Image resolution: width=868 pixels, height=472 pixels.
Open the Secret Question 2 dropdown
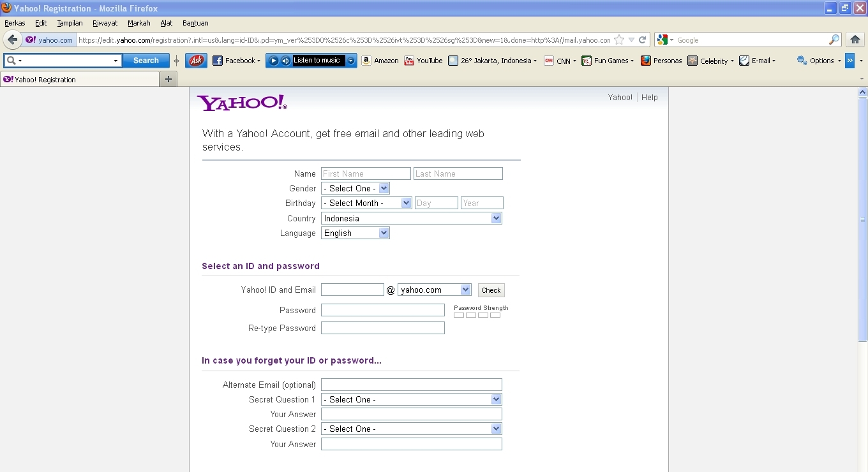(412, 429)
